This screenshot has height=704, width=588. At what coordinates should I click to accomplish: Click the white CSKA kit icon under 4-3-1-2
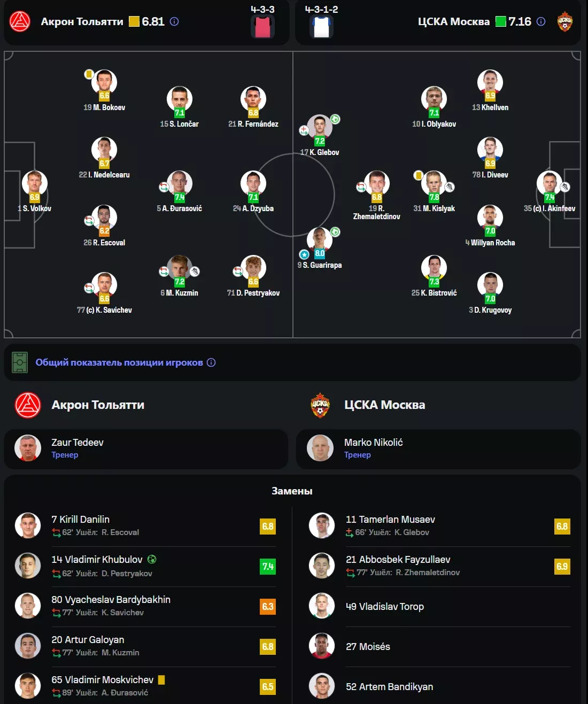(x=321, y=27)
